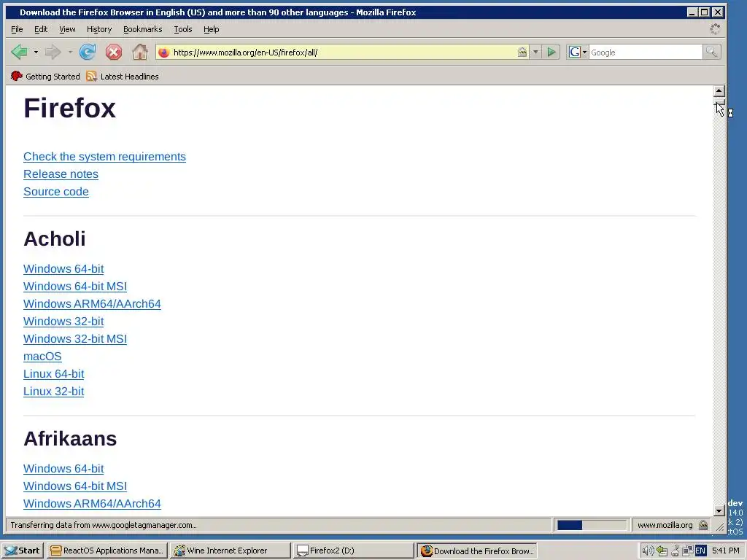The height and width of the screenshot is (560, 747).
Task: Click Afrikaans Windows ARM64/AArch64 link
Action: 92,503
